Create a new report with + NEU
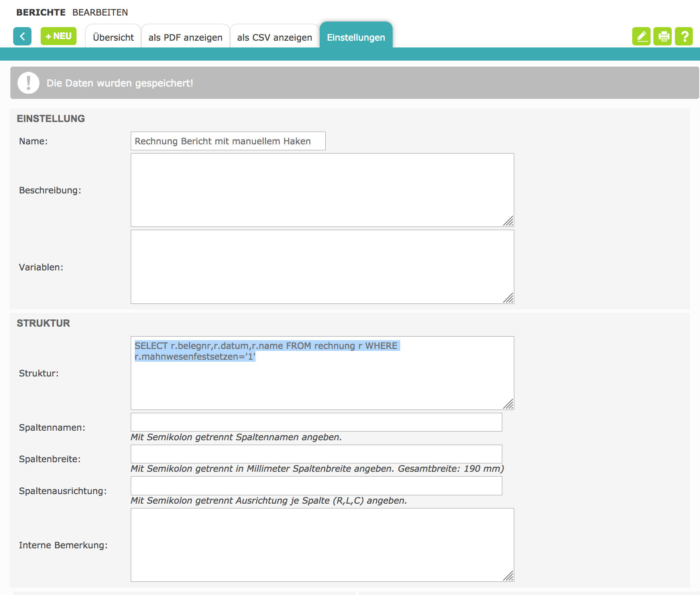Screen dimensions: 700x595 59,36
